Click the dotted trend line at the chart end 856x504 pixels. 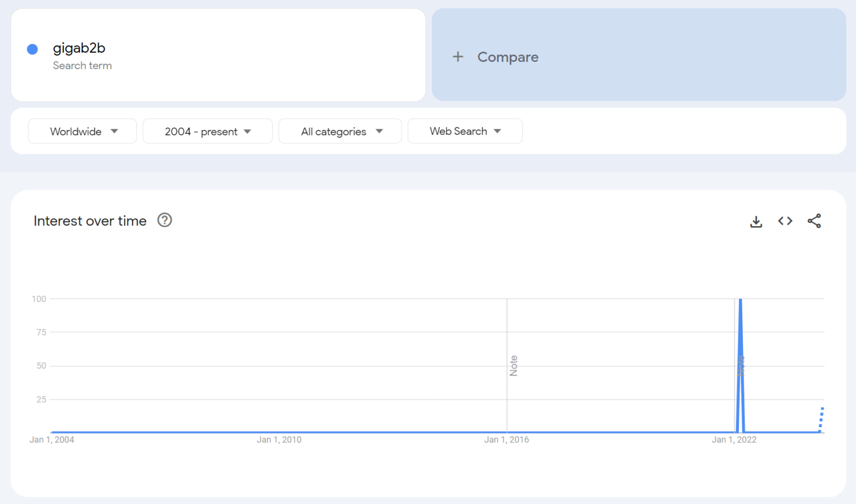820,418
